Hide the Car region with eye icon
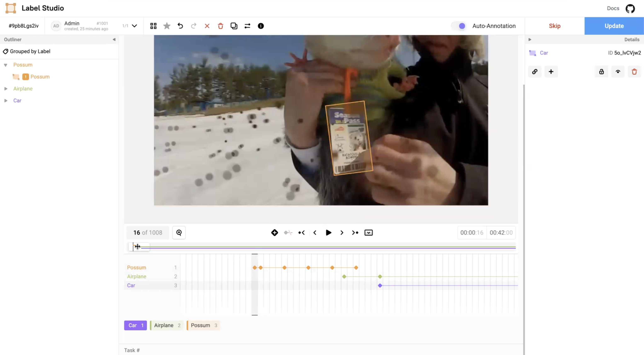Viewport: 644px width, 355px height. [618, 72]
